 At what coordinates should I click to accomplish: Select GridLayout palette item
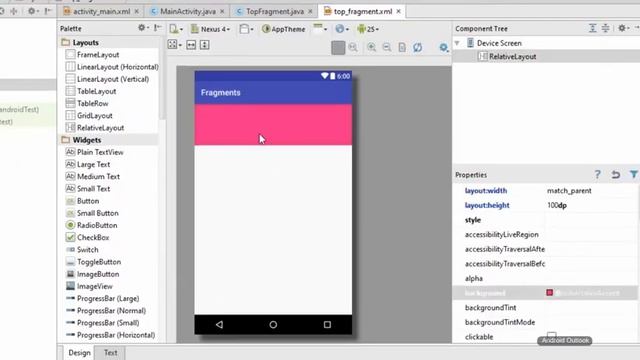point(89,116)
